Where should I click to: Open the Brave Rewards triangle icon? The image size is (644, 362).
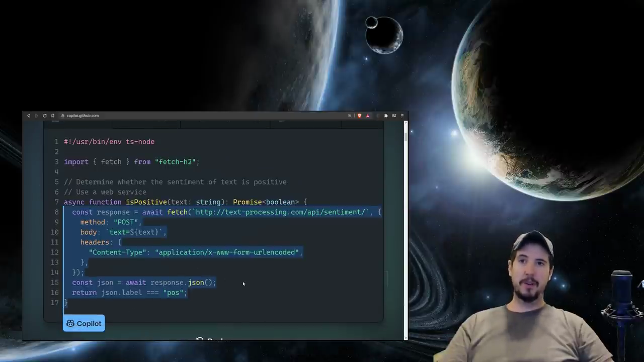coord(368,116)
